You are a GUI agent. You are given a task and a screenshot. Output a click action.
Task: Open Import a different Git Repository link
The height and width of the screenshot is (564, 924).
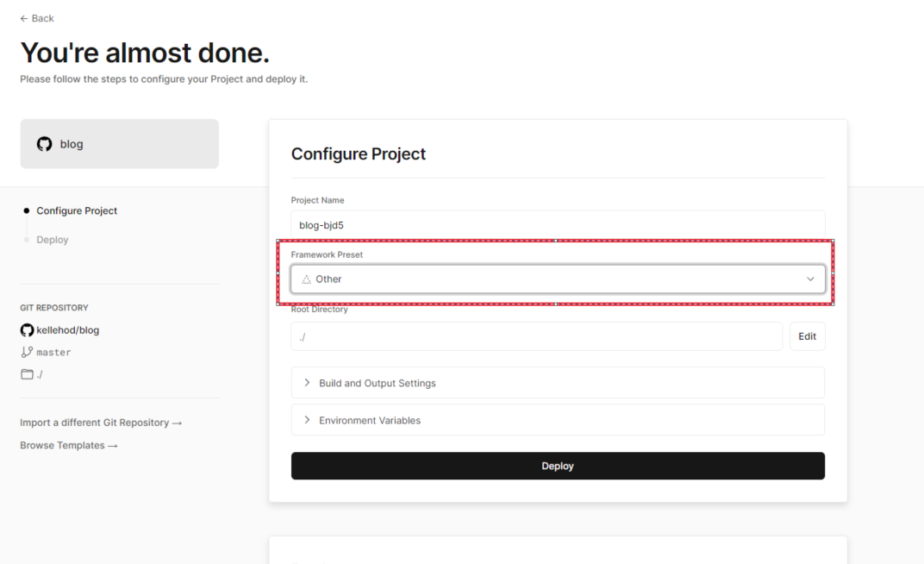click(101, 423)
